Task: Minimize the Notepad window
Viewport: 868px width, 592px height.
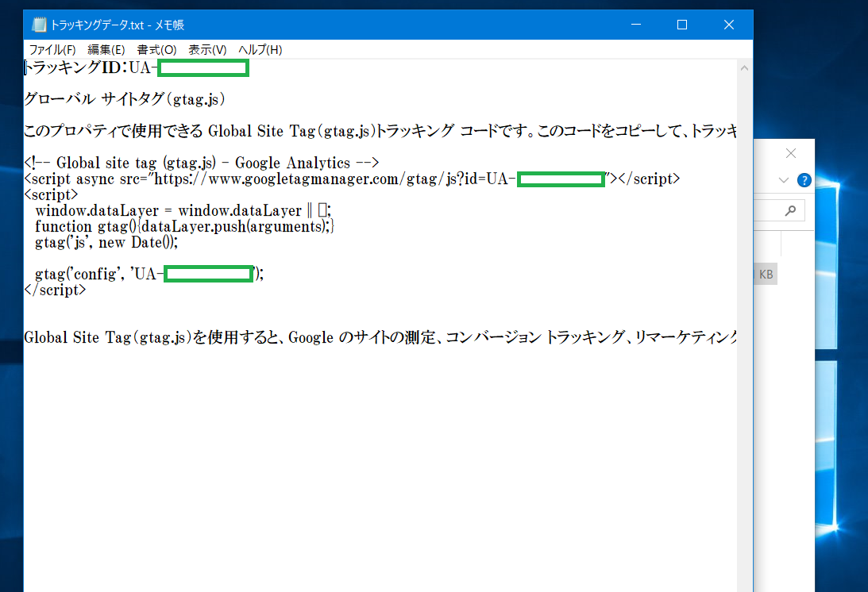Action: tap(636, 25)
